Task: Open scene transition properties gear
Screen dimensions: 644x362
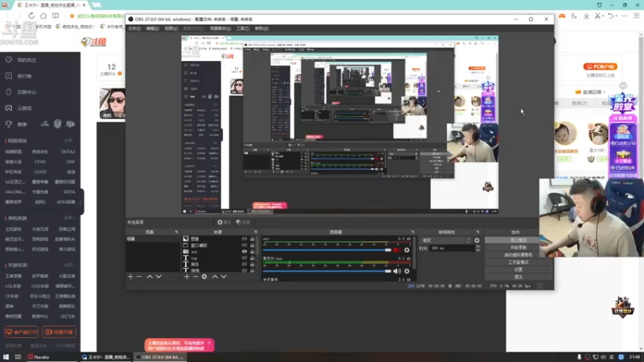Action: [477, 241]
